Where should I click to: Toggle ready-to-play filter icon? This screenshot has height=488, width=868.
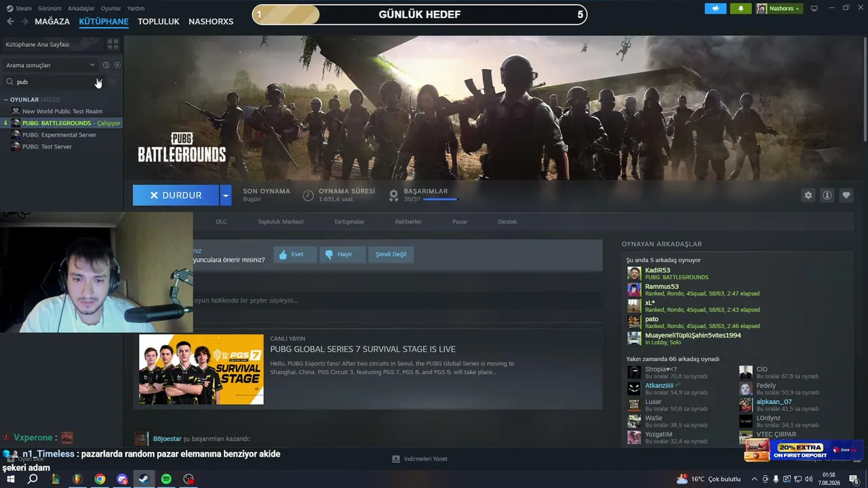(x=117, y=65)
